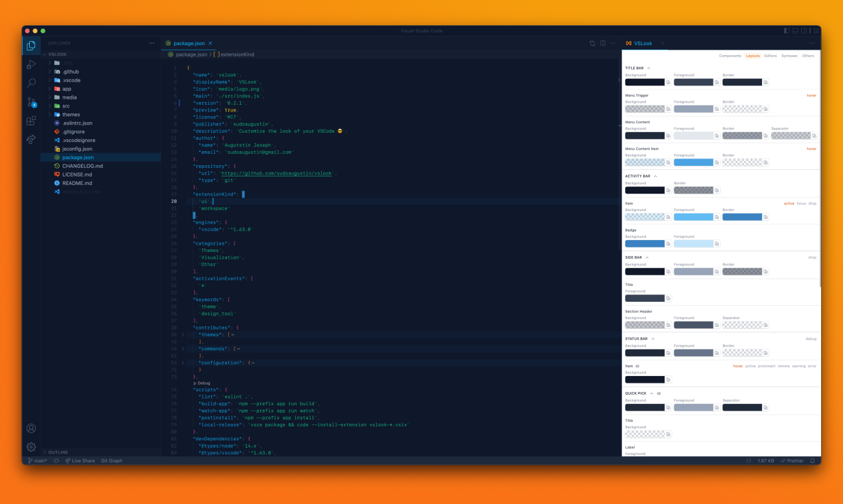Viewport: 843px width, 504px height.
Task: Toggle primary sidebar layout icon in title bar
Action: pos(787,31)
